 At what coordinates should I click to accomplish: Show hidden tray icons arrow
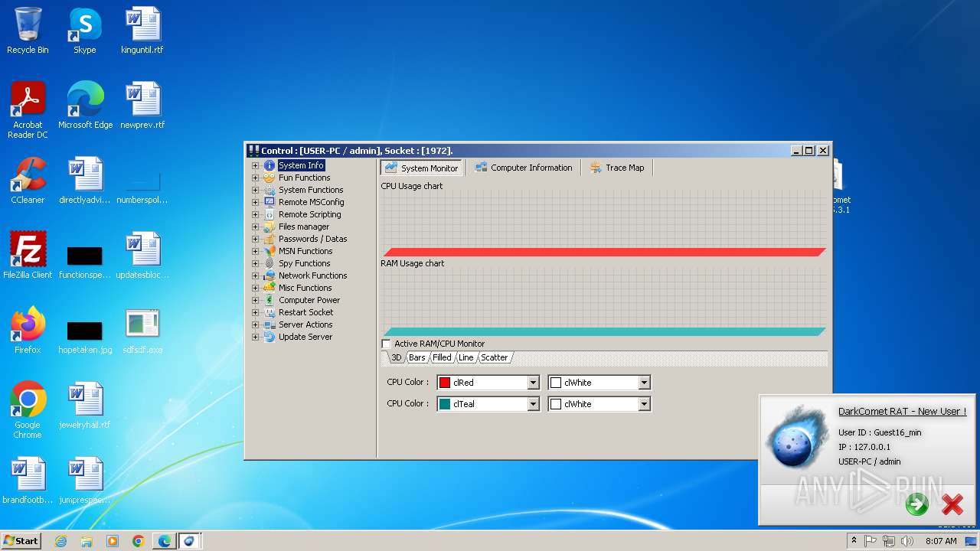[854, 541]
